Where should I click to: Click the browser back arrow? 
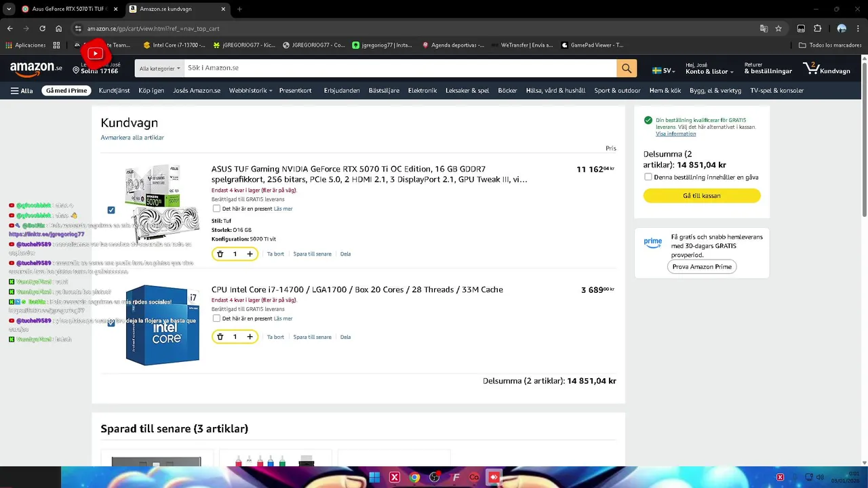9,28
